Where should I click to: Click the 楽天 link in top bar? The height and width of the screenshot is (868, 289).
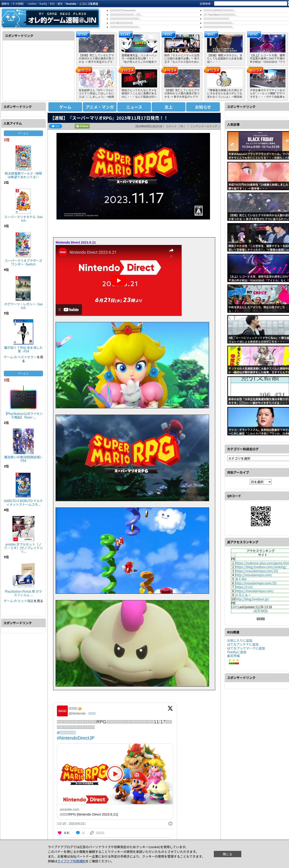tap(60, 4)
